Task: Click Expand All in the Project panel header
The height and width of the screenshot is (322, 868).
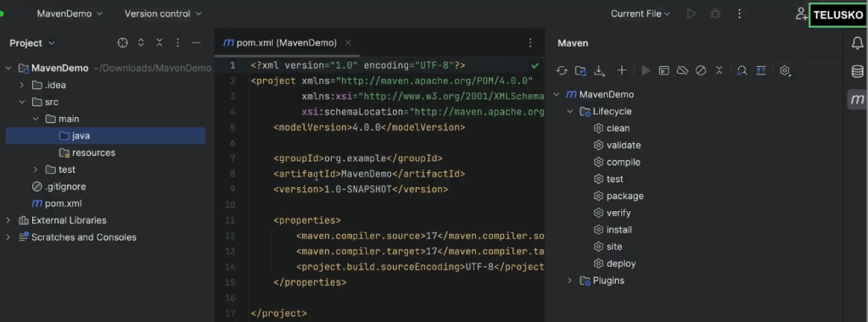Action: click(x=141, y=42)
